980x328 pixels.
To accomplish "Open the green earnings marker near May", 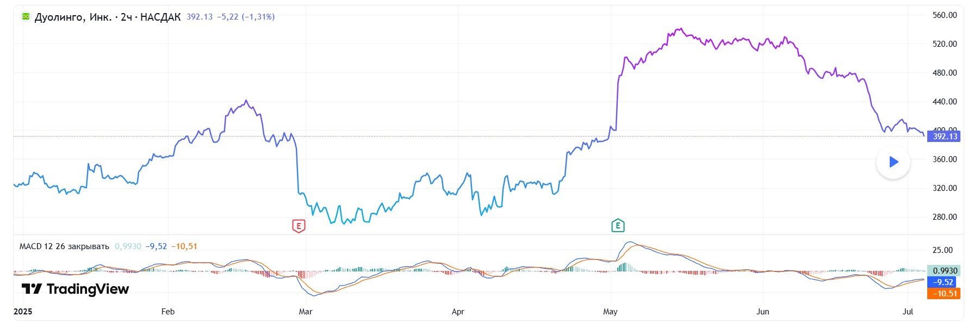I will point(618,225).
